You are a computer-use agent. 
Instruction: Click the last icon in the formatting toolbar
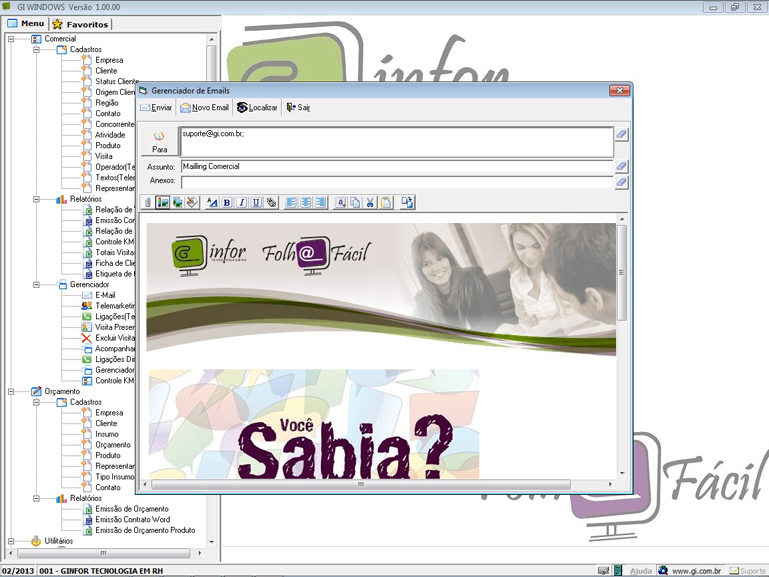[407, 202]
